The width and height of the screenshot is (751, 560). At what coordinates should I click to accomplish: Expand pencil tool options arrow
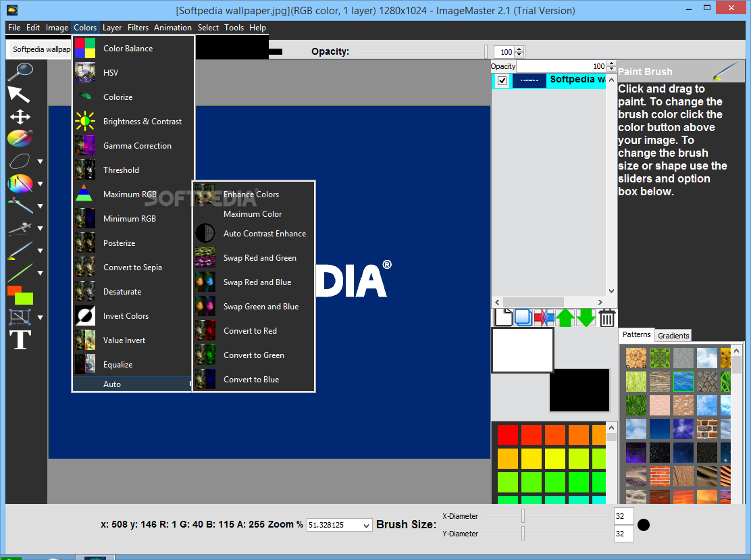41,206
